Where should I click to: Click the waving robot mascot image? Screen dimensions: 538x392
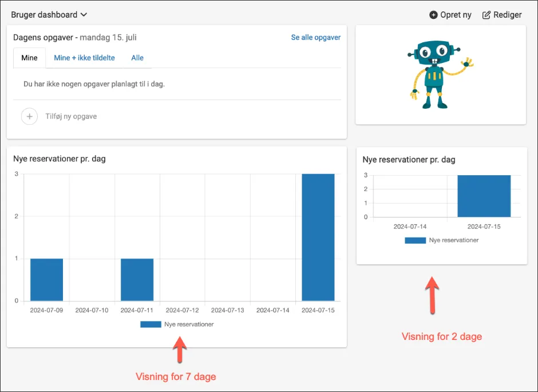pyautogui.click(x=441, y=74)
